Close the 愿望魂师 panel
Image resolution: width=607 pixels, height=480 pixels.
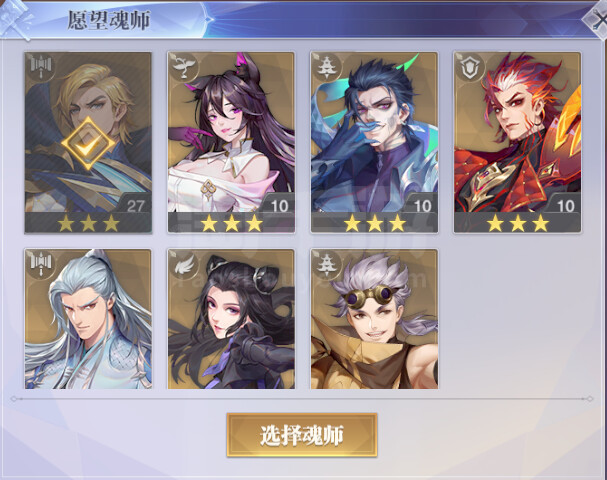click(597, 20)
